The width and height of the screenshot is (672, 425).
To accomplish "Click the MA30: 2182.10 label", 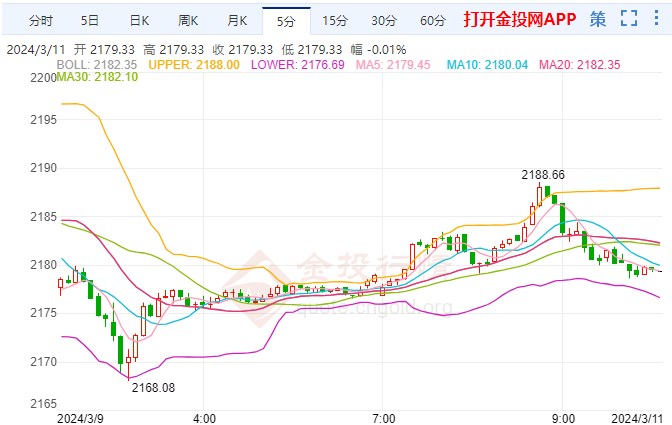I will tap(97, 77).
